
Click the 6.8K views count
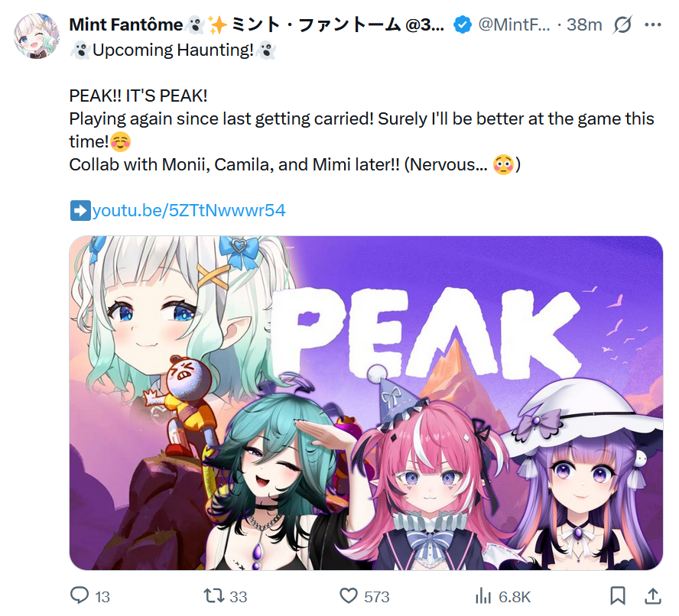pyautogui.click(x=515, y=597)
